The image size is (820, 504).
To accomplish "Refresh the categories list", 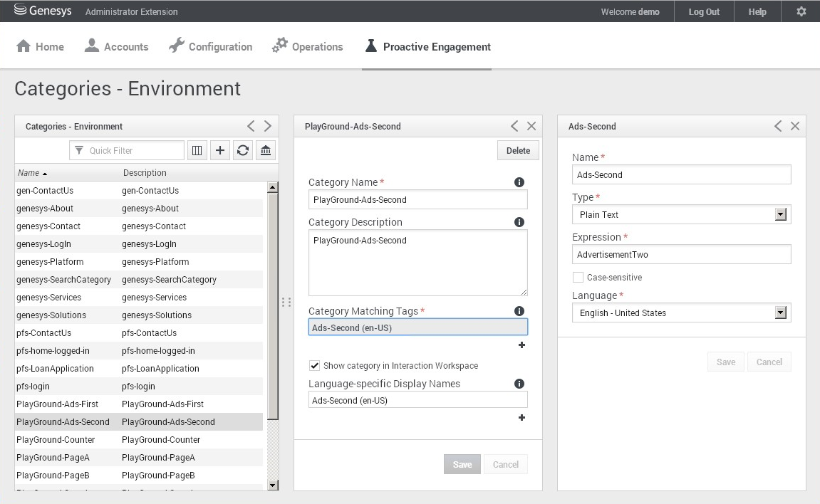I will [x=243, y=150].
